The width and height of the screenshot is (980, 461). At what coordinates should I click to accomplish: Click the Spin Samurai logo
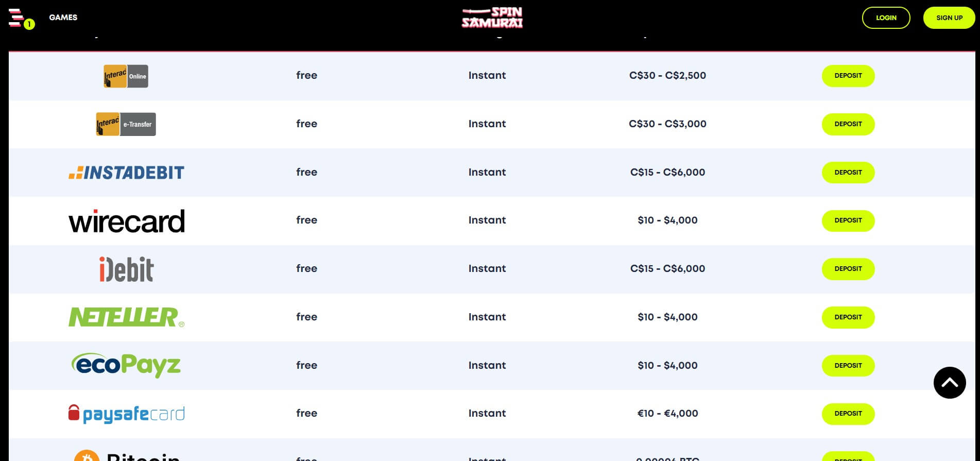click(492, 18)
